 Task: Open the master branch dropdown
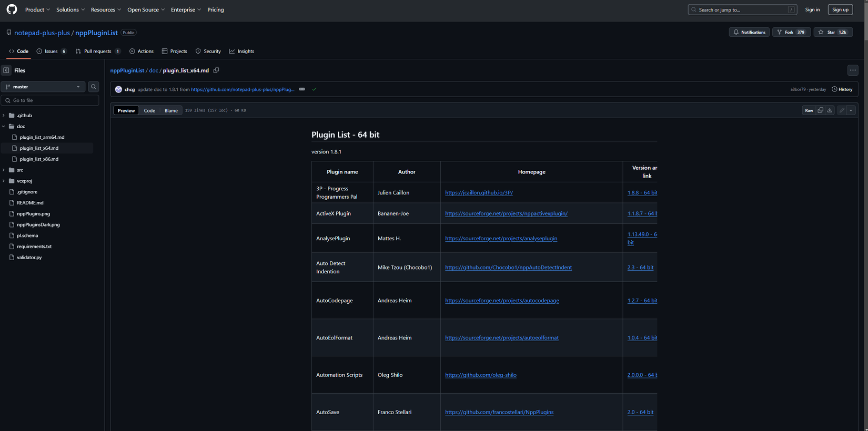[x=43, y=87]
